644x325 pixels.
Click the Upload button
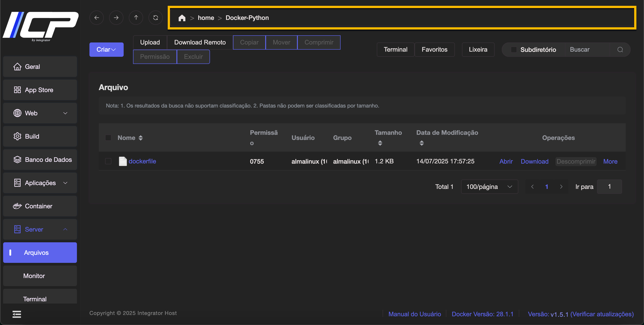(150, 42)
